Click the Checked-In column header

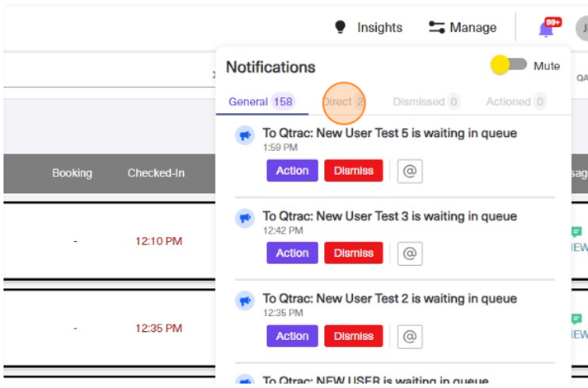point(156,173)
